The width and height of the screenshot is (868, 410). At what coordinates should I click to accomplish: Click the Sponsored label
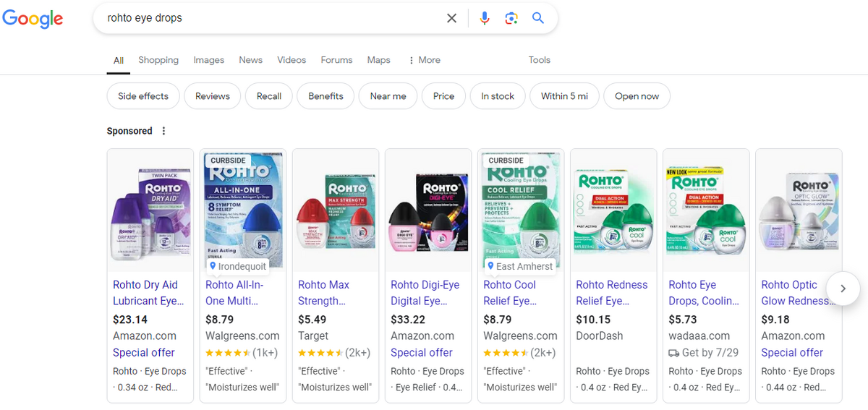129,131
